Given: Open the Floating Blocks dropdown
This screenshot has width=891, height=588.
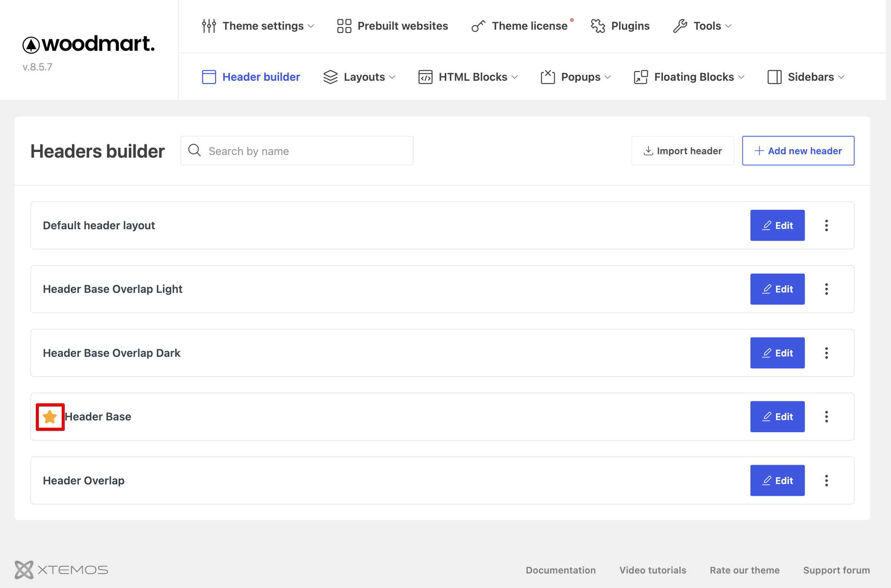Looking at the screenshot, I should click(x=689, y=77).
